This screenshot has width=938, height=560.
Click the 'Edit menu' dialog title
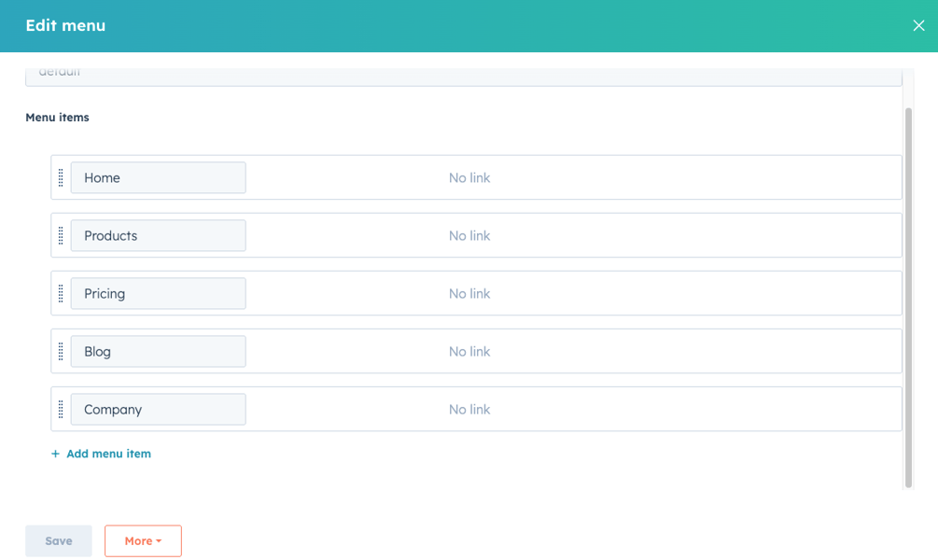65,25
